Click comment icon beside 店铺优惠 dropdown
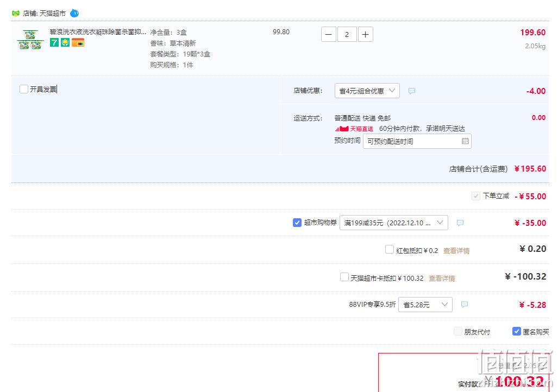Image resolution: width=558 pixels, height=392 pixels. coord(412,91)
